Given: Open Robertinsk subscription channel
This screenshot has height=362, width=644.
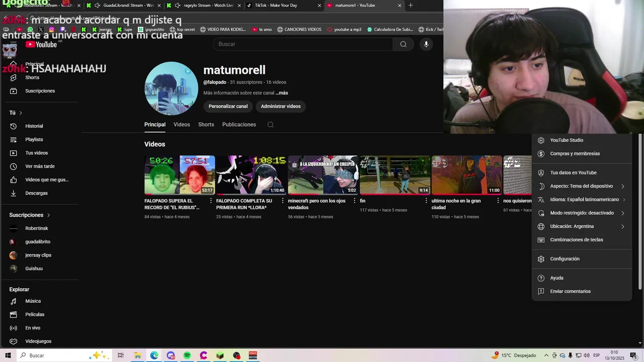Looking at the screenshot, I should click(37, 229).
